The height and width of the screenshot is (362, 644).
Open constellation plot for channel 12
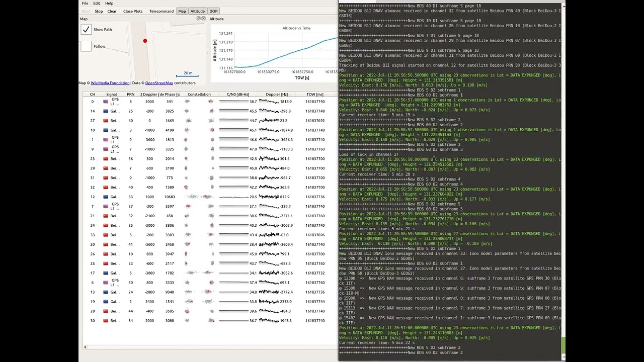click(199, 197)
